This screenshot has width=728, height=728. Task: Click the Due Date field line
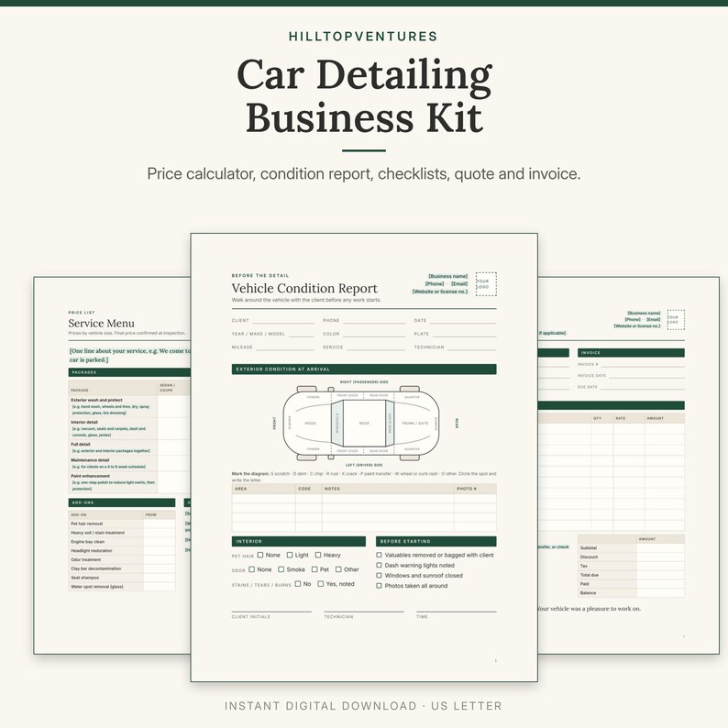tap(643, 387)
